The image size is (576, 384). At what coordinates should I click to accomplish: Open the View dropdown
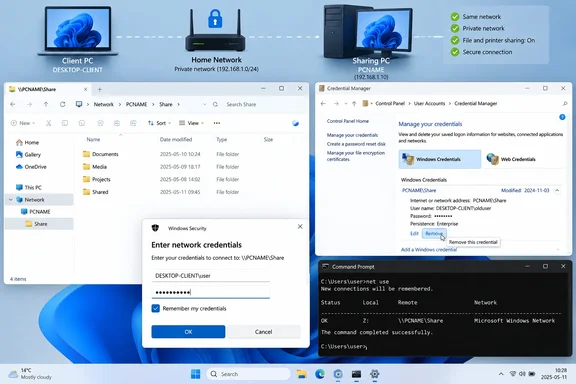(x=191, y=123)
